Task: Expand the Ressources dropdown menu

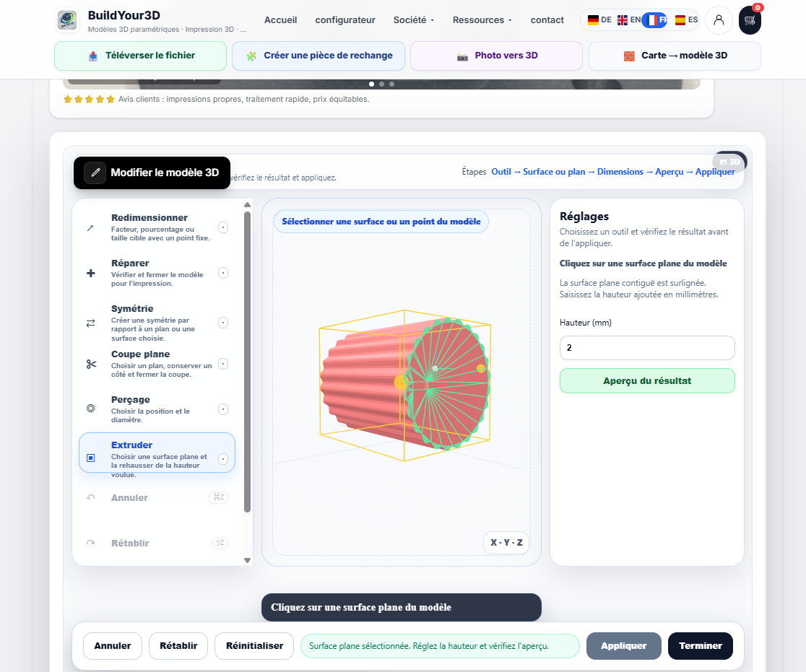Action: click(x=482, y=20)
